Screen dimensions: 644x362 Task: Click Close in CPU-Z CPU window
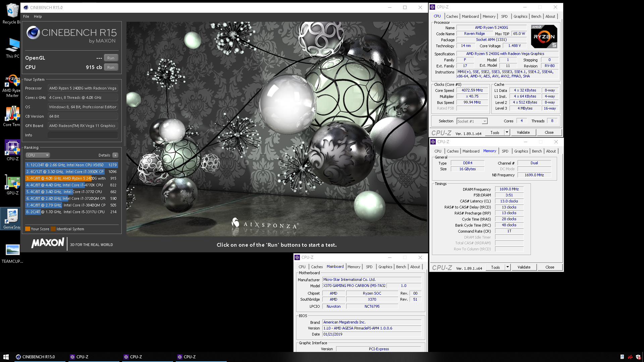[x=549, y=132]
